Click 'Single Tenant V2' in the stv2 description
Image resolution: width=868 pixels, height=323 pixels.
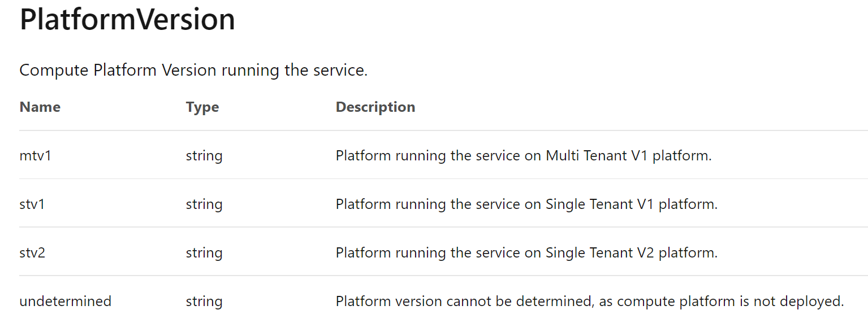pos(600,252)
